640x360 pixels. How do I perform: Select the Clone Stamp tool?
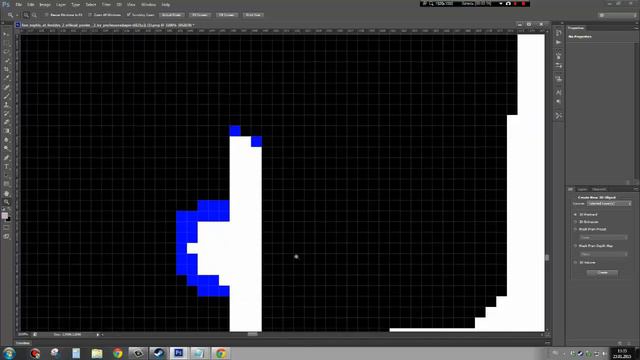(x=6, y=105)
